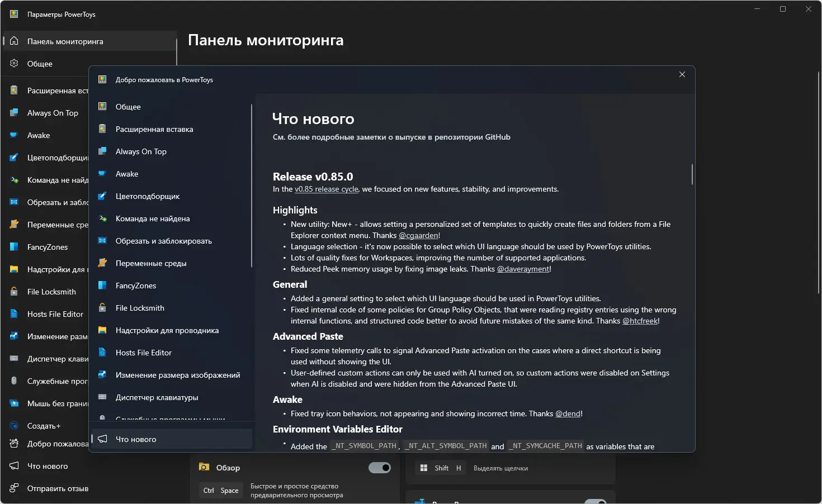This screenshot has width=822, height=504.
Task: Open Диспетчер клавиатуры in main settings sidebar
Action: pyautogui.click(x=46, y=359)
